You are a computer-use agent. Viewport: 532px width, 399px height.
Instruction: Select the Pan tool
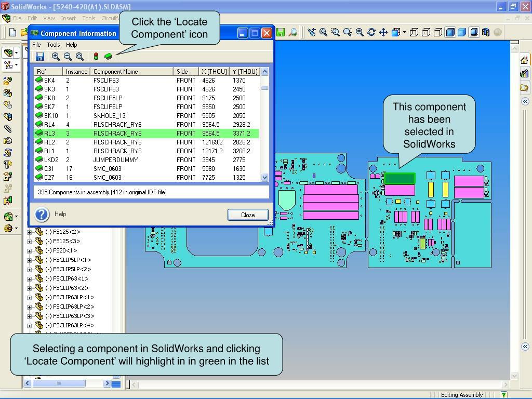[383, 32]
